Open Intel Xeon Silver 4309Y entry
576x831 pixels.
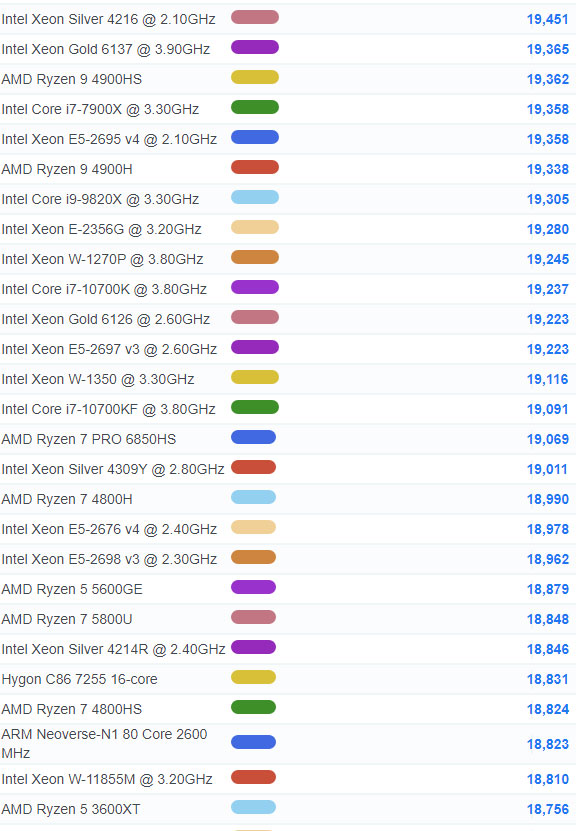point(113,470)
